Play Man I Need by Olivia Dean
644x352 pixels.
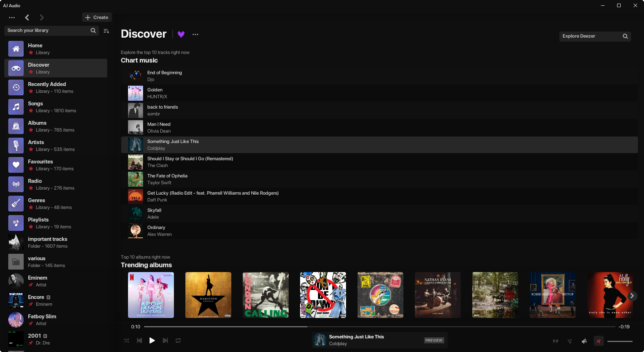pos(379,128)
